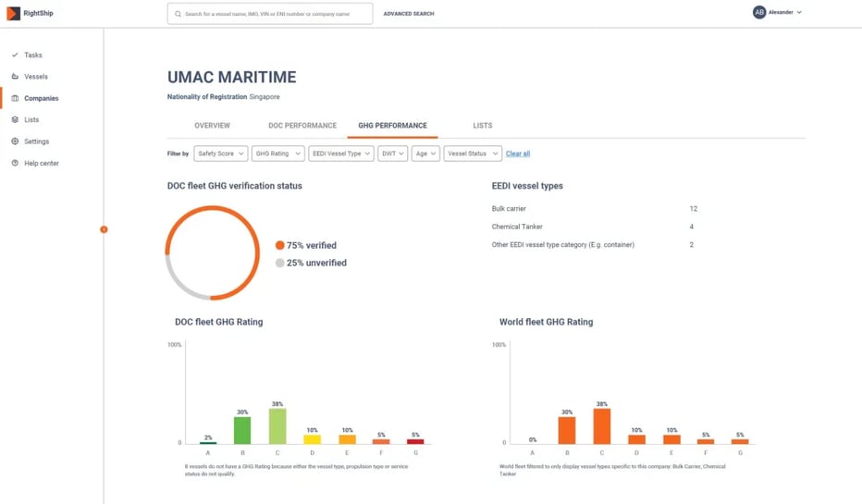Click the search magnifier icon

(179, 14)
